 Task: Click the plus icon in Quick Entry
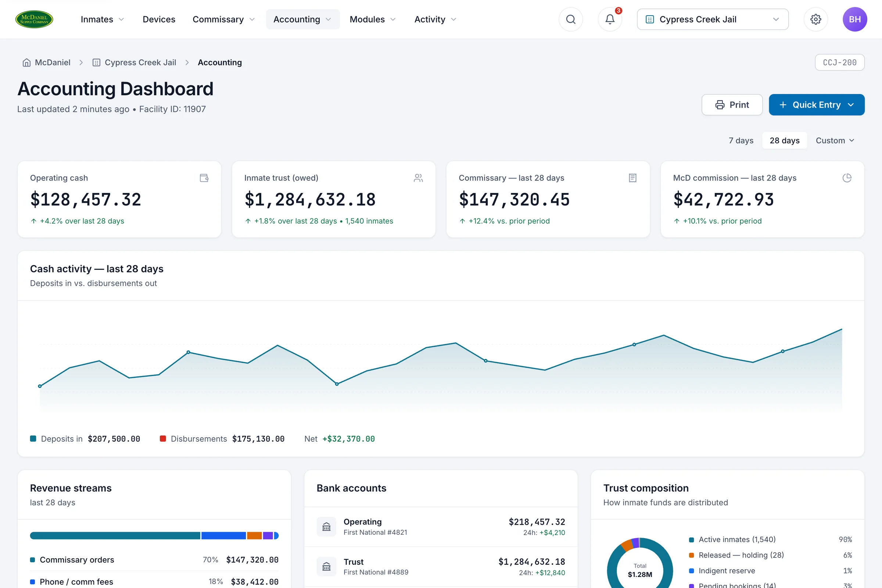(x=783, y=105)
